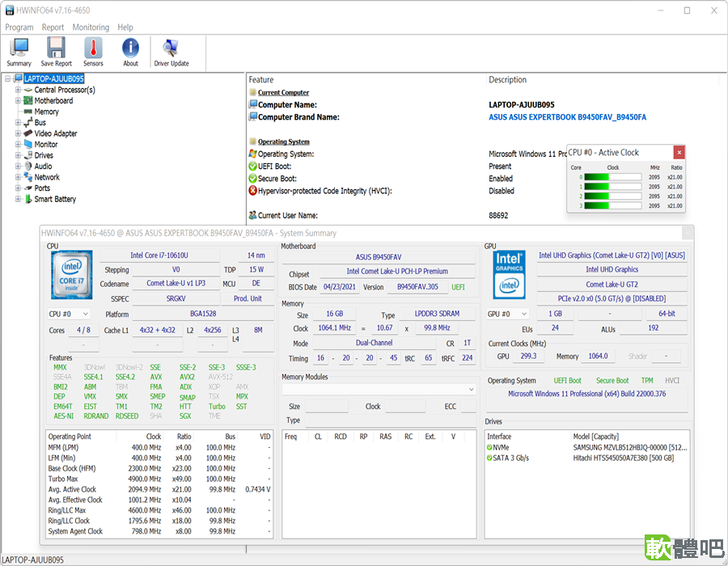Open the Monitoring menu
Screen dimensions: 728x566
pos(91,27)
